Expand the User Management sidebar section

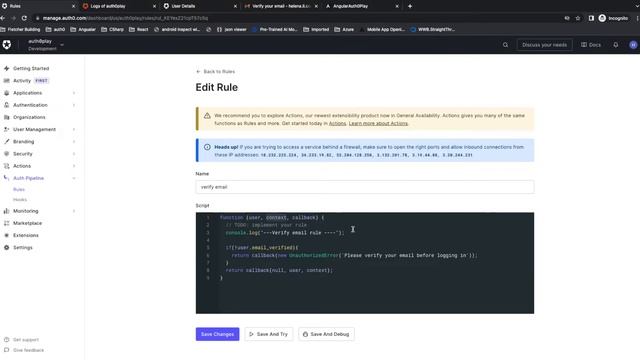click(x=40, y=129)
